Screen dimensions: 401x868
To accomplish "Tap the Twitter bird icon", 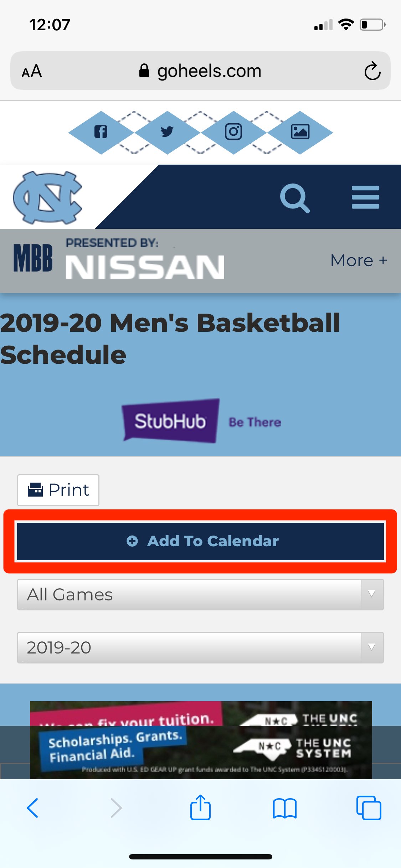I will (167, 132).
